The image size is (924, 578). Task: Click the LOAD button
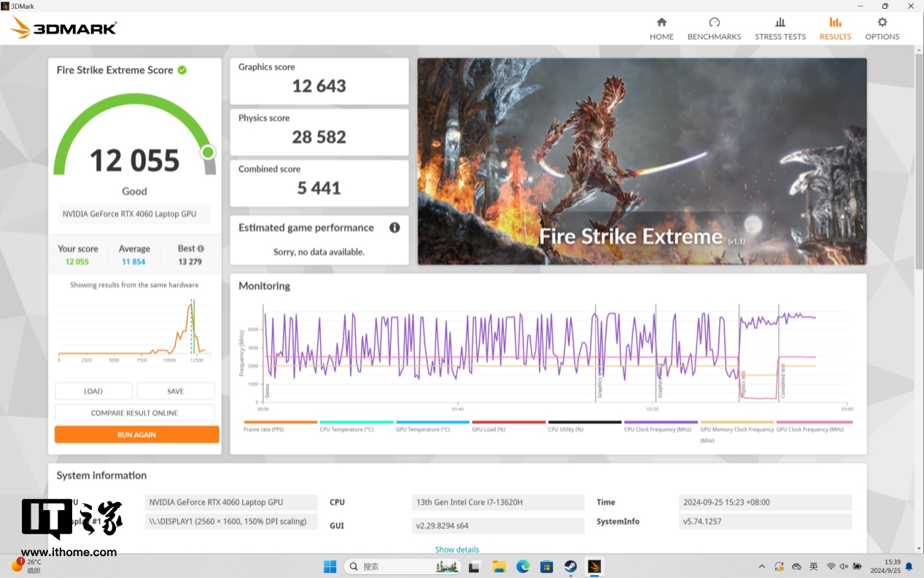click(x=93, y=391)
